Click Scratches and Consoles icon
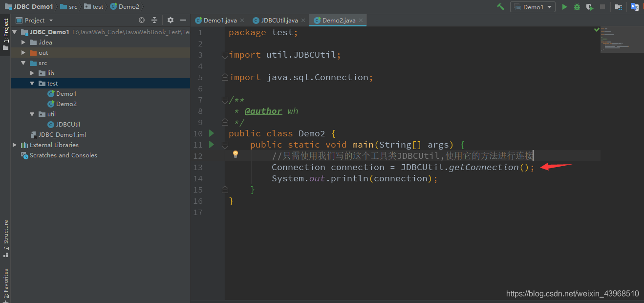The width and height of the screenshot is (644, 303). (x=24, y=155)
